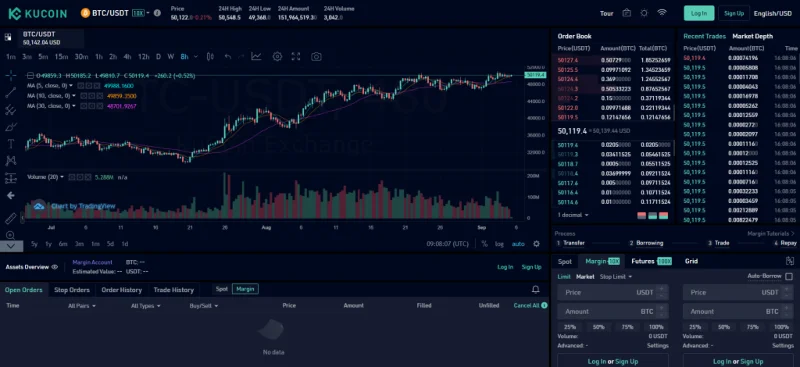Expand the MA (5, close, 0) indicator menu
800x367 pixels.
click(71, 86)
